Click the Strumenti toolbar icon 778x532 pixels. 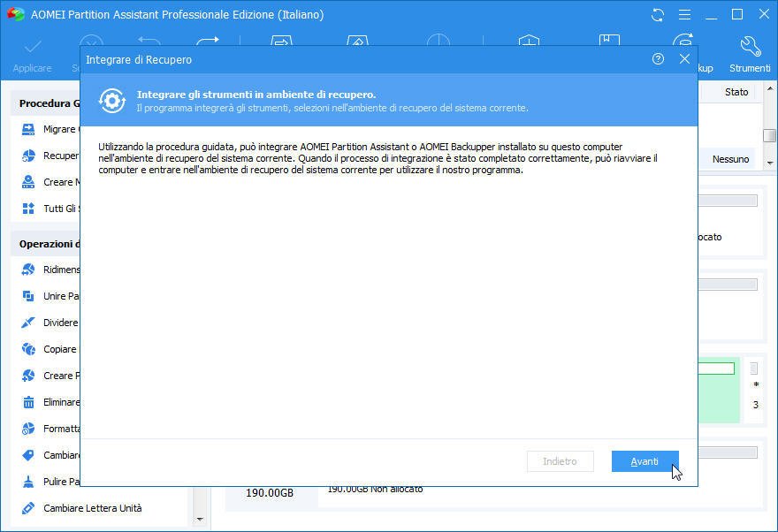tap(750, 47)
